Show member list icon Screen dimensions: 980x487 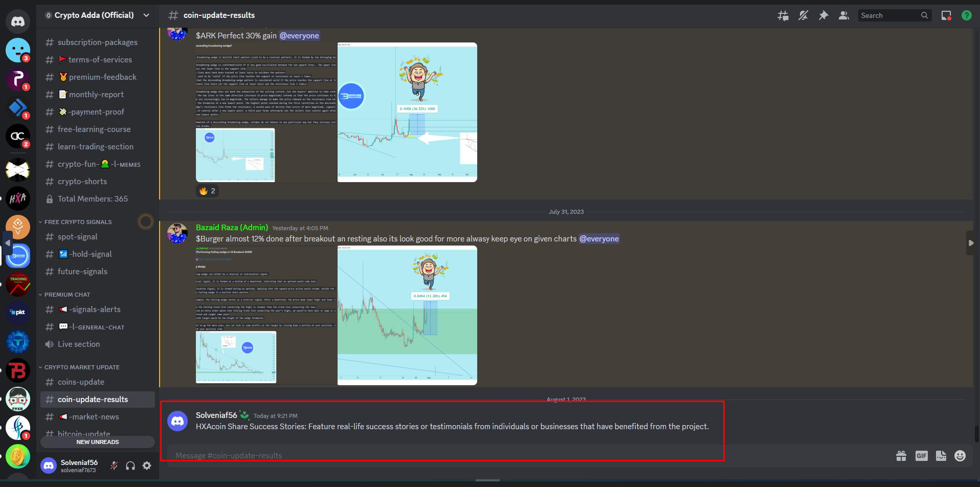click(x=844, y=15)
